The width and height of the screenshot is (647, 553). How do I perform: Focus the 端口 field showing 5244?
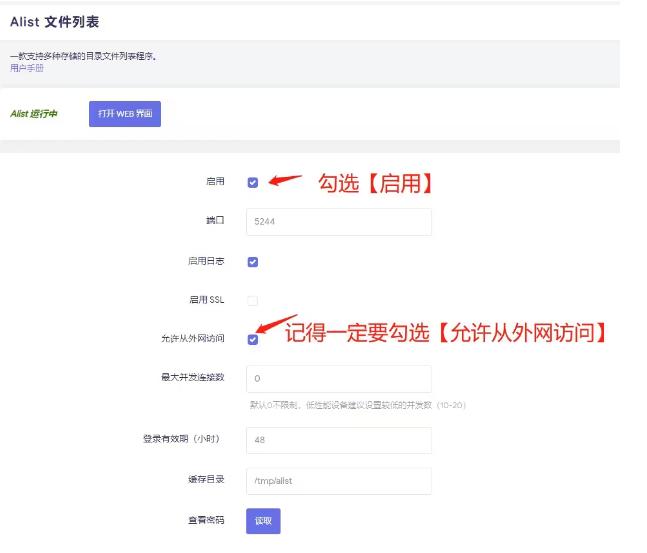coord(338,222)
